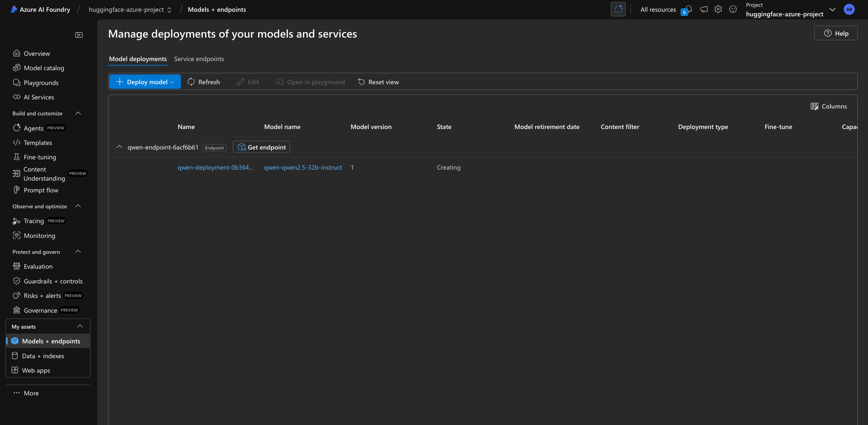Send feedback via the smiley face icon
Screen dimensions: 868x425
pyautogui.click(x=733, y=9)
